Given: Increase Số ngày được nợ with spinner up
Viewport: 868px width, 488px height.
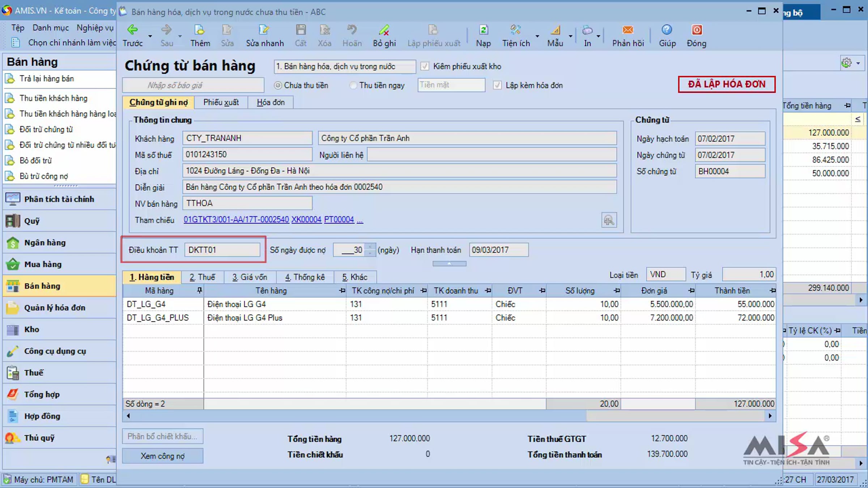Looking at the screenshot, I should [370, 247].
